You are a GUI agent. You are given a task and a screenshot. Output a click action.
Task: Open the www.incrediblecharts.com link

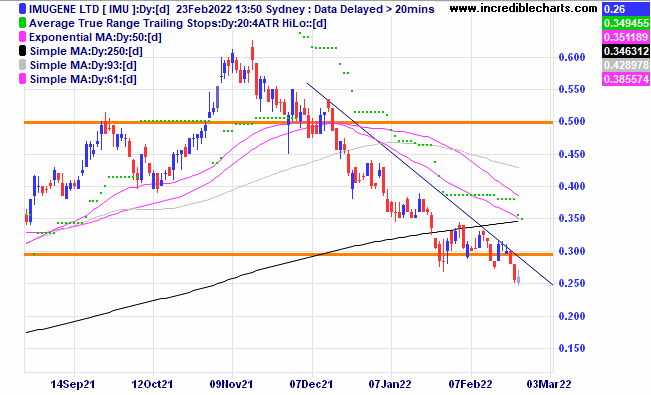(524, 8)
